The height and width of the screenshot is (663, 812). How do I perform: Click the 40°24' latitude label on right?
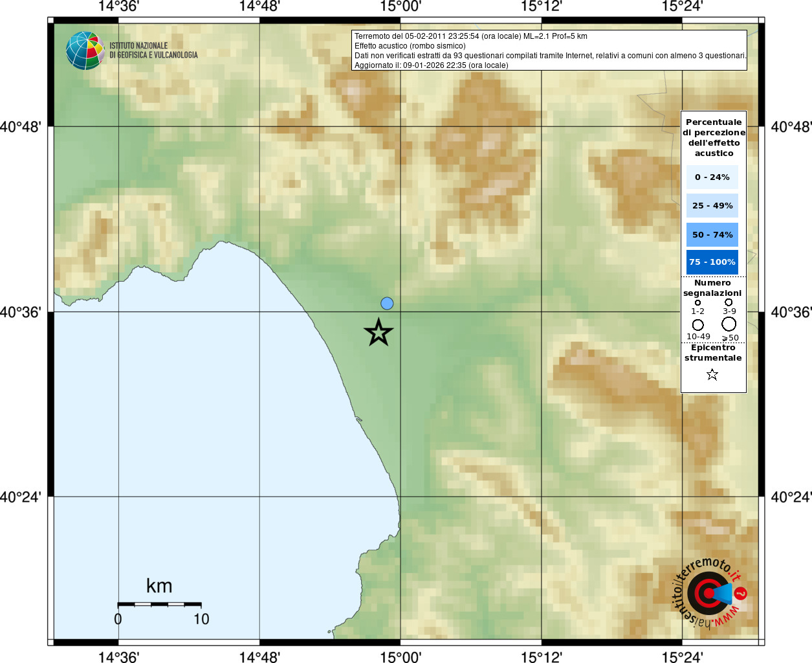click(x=791, y=497)
